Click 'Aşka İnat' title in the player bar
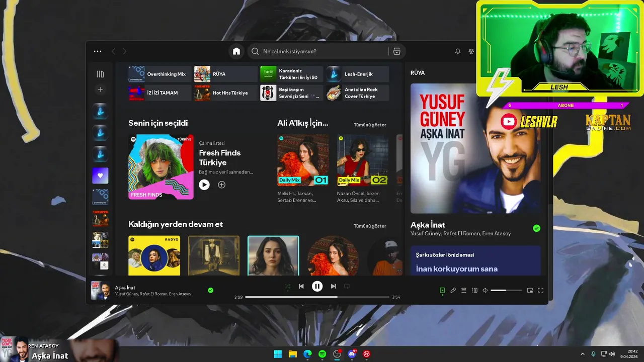The image size is (644, 362). pos(125,288)
